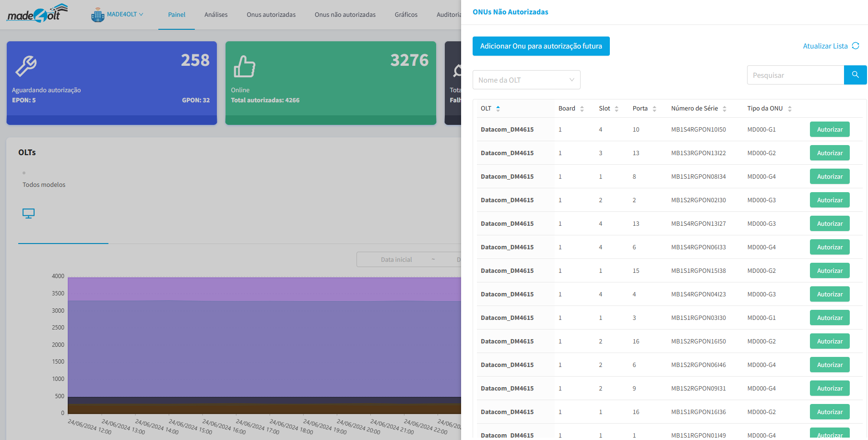Click the Todos modelos label
The height and width of the screenshot is (440, 868).
pyautogui.click(x=44, y=184)
